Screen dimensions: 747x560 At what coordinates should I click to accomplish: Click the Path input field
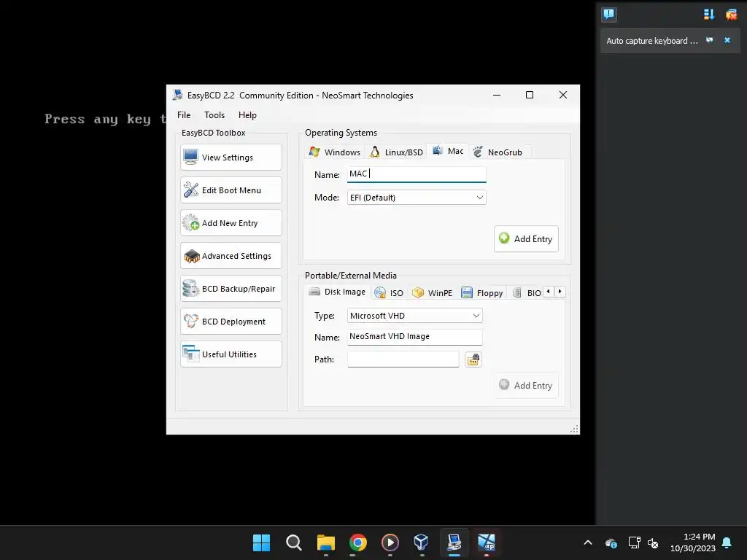403,359
